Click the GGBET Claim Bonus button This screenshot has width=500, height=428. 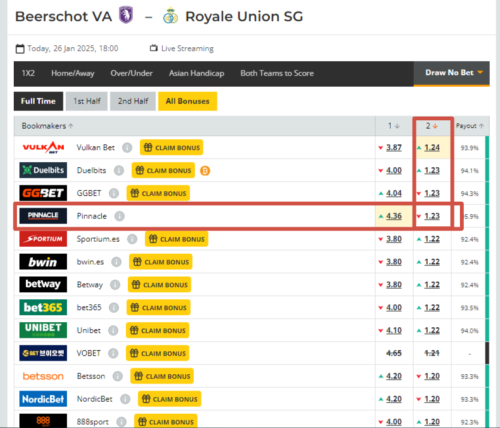158,193
